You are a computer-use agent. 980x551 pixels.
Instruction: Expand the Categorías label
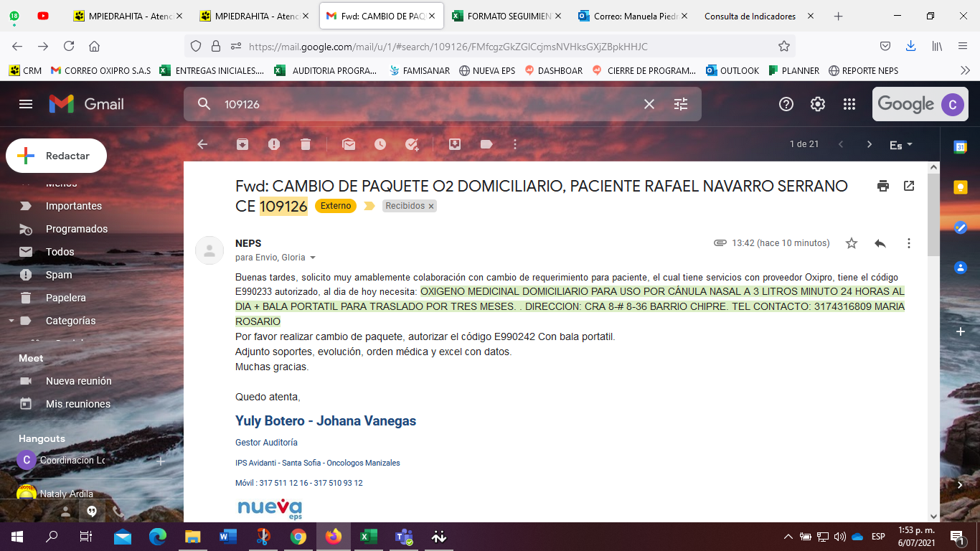click(10, 321)
